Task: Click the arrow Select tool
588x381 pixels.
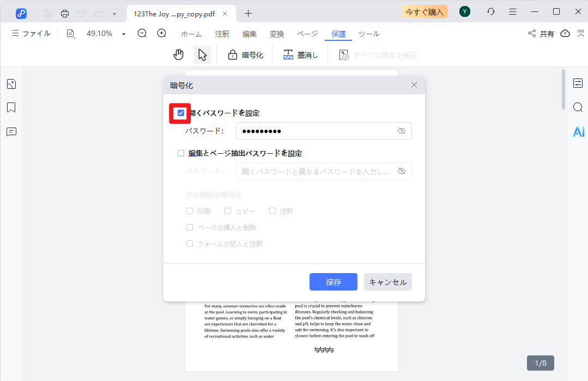Action: (x=202, y=55)
